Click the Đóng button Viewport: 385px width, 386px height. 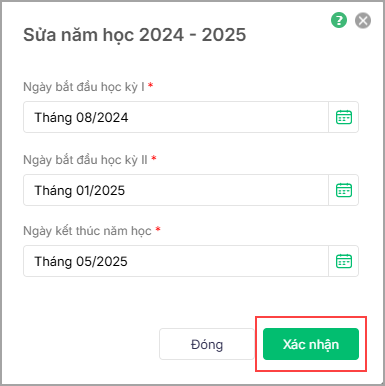pos(207,344)
